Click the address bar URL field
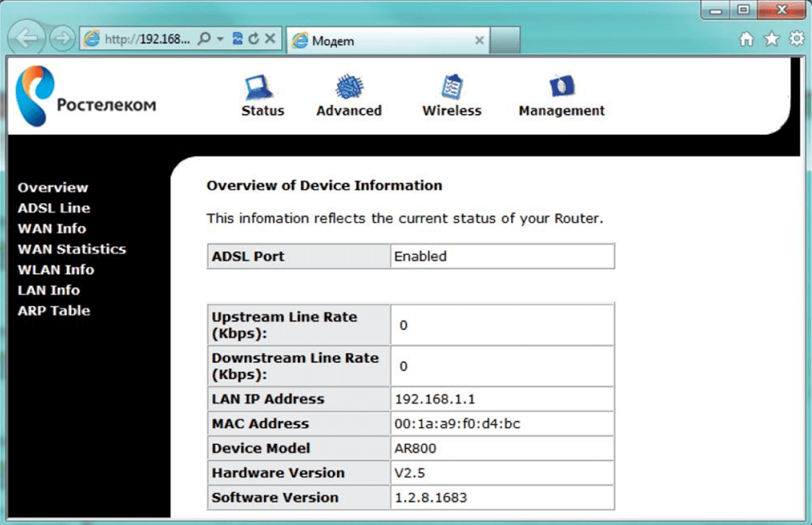812x525 pixels. click(x=146, y=39)
